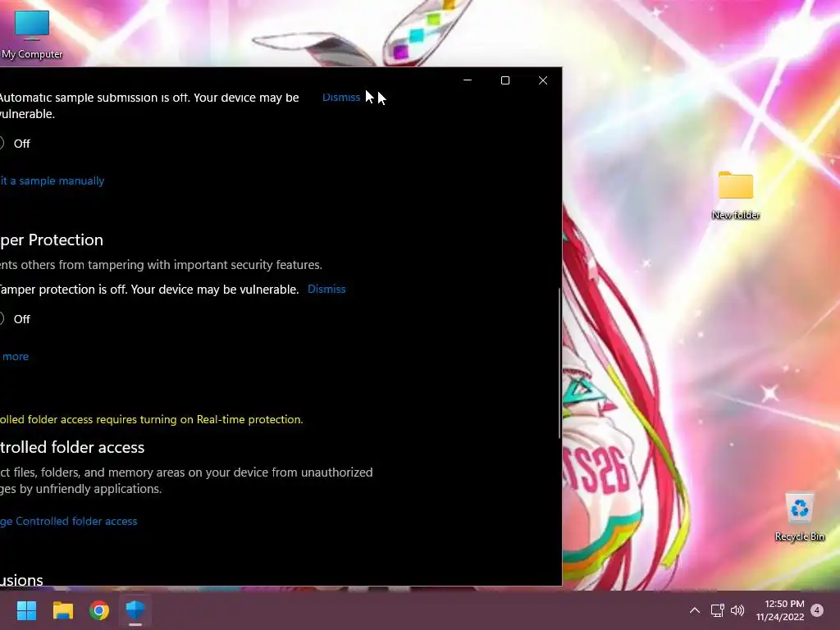This screenshot has width=840, height=630.
Task: Open the clock showing 12:50 PM
Action: coord(780,610)
